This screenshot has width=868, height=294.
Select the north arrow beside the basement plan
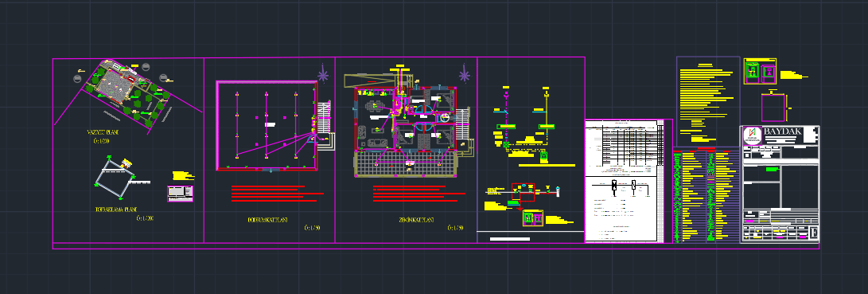coord(323,74)
